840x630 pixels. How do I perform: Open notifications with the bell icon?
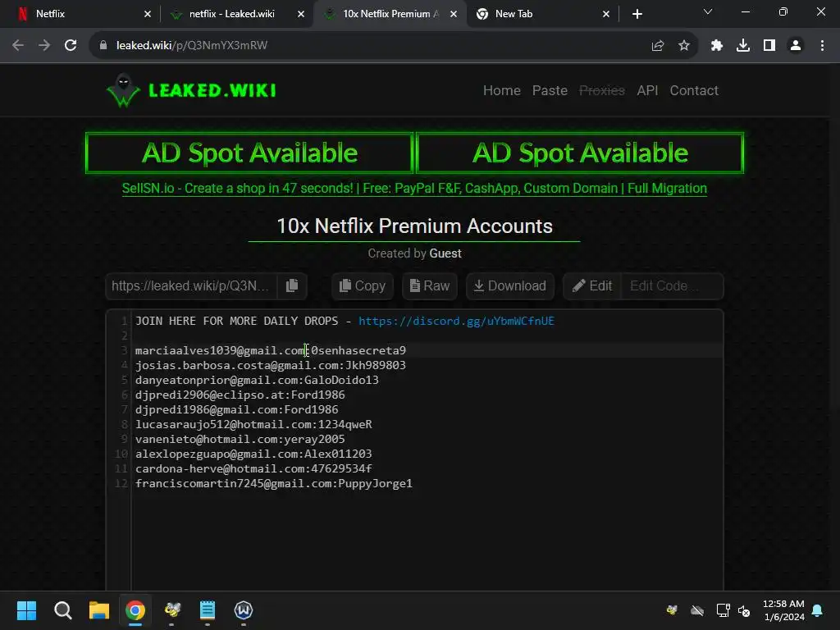(x=817, y=610)
